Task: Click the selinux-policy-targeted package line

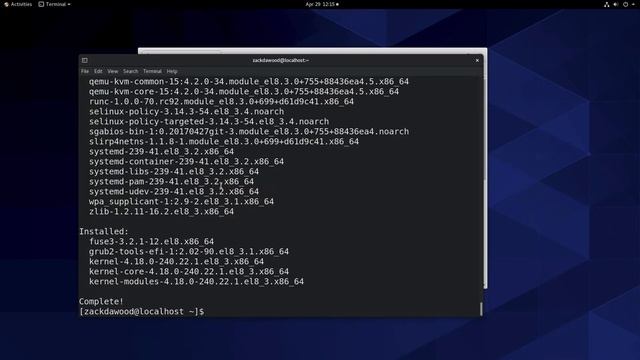Action: (209, 121)
